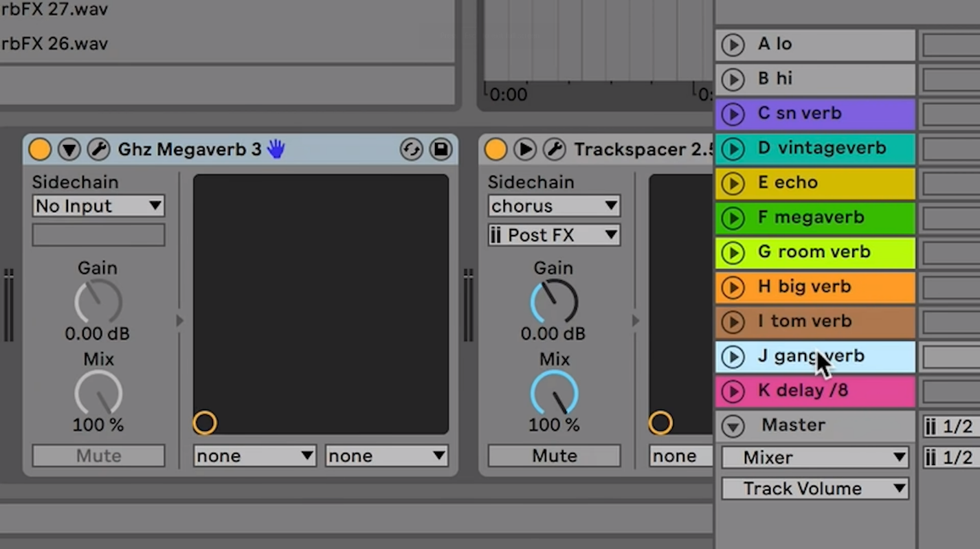
Task: Unfold Trackspacer device parameters triangle
Action: [x=525, y=149]
